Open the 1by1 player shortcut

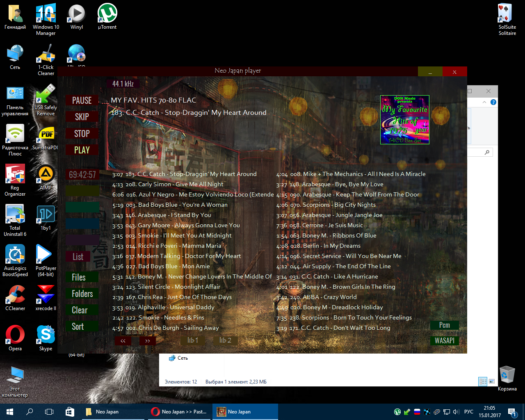(x=46, y=218)
